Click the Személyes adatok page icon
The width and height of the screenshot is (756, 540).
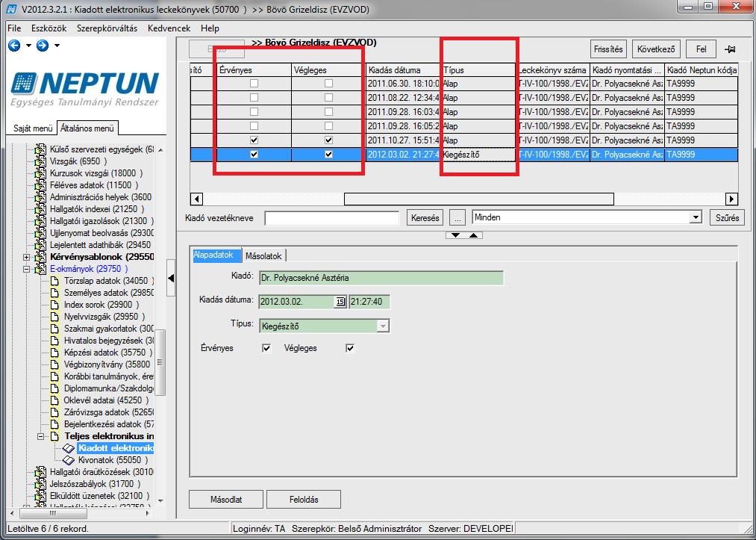[54, 293]
